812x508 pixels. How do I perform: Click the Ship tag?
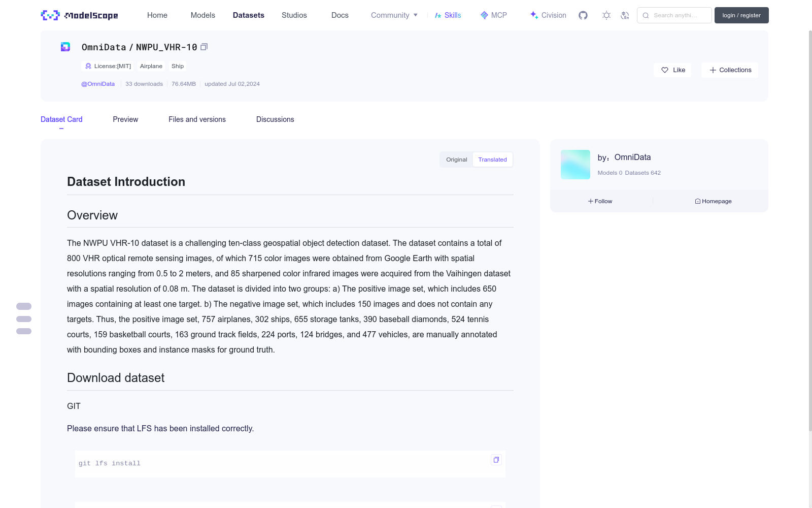[x=178, y=66]
